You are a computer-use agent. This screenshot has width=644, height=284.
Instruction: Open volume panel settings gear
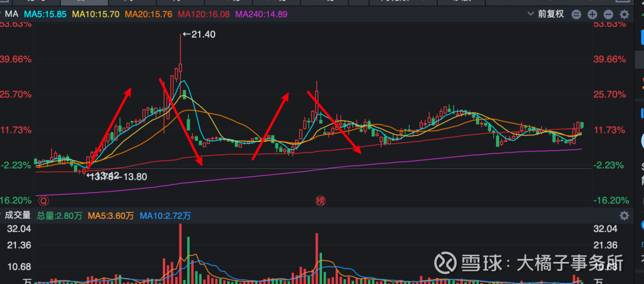click(x=624, y=216)
